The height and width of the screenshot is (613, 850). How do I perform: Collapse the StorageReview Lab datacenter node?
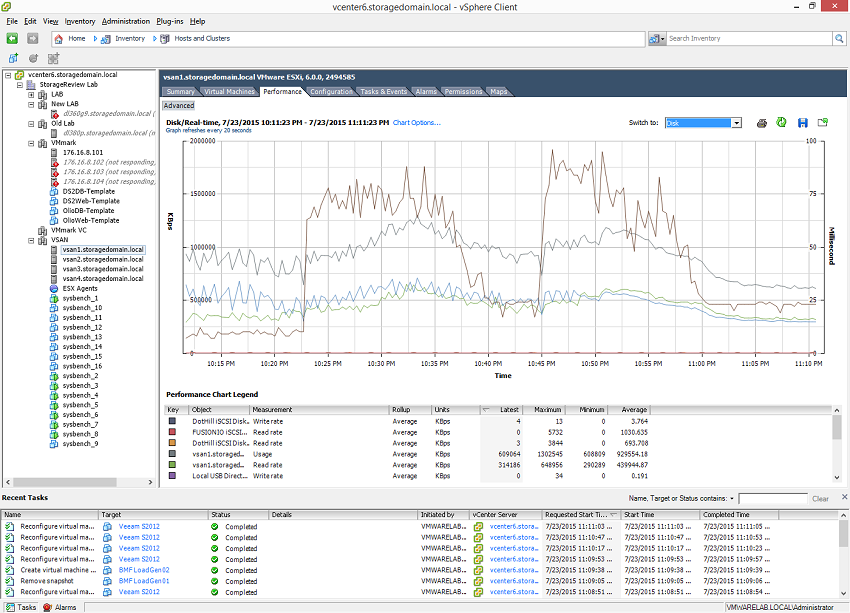(20, 85)
